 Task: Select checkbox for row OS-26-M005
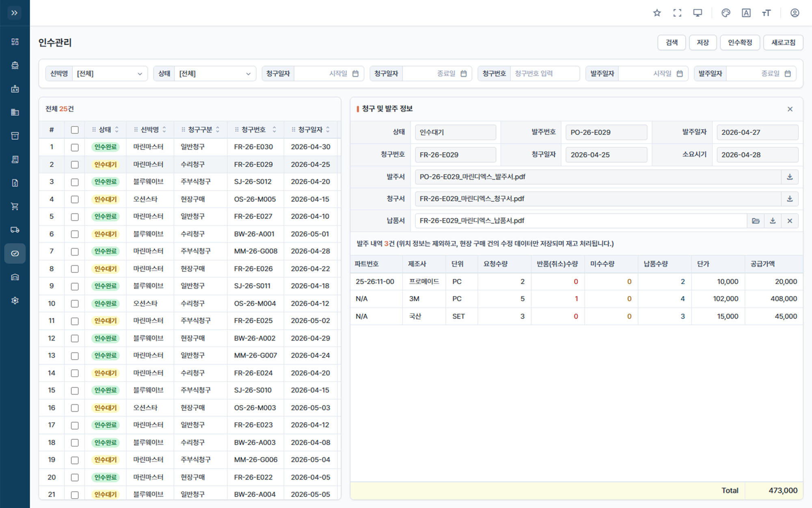click(x=75, y=200)
